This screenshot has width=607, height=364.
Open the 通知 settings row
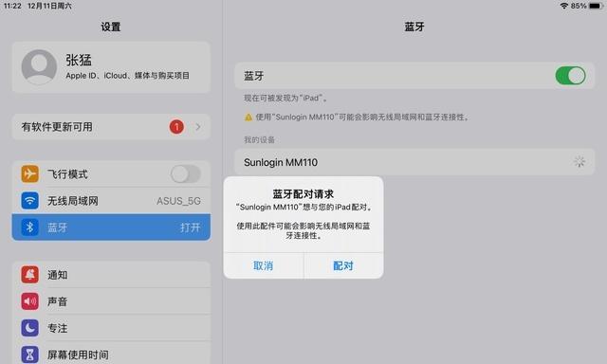click(111, 275)
